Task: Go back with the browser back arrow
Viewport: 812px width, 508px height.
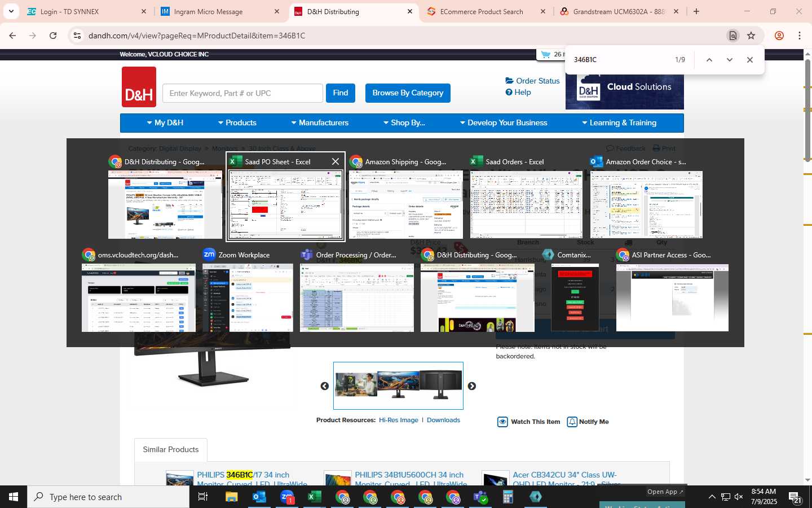Action: click(x=12, y=36)
